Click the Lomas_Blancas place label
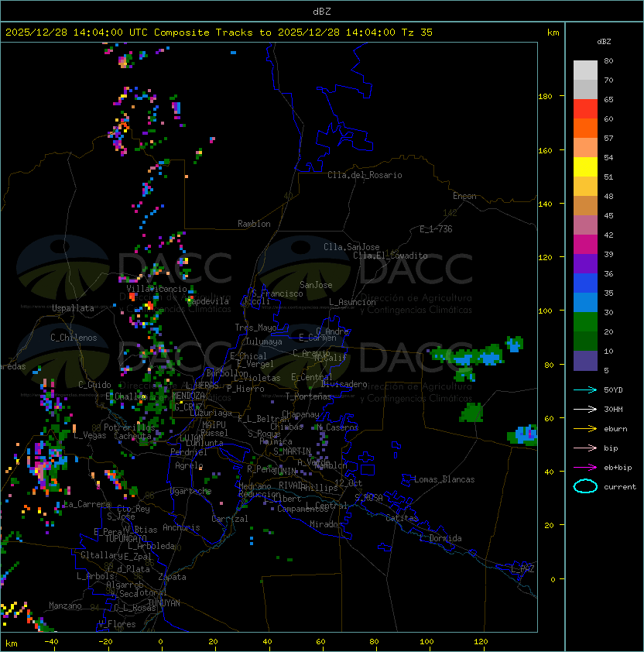The image size is (644, 652). pyautogui.click(x=444, y=479)
